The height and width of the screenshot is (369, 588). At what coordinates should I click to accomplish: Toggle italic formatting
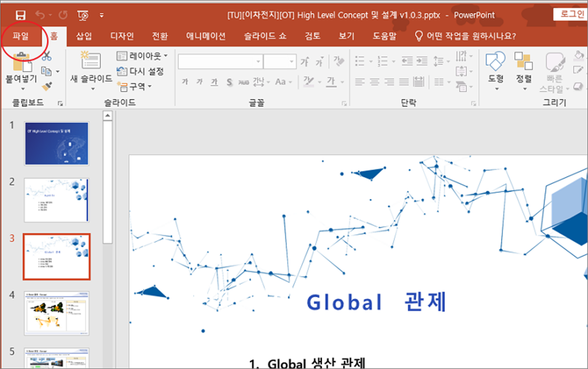pyautogui.click(x=199, y=82)
